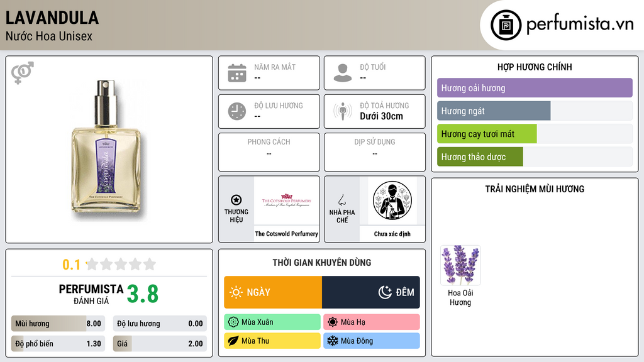Click the Độ phổ biến 1.30 score bar
This screenshot has height=362, width=644.
(x=58, y=344)
